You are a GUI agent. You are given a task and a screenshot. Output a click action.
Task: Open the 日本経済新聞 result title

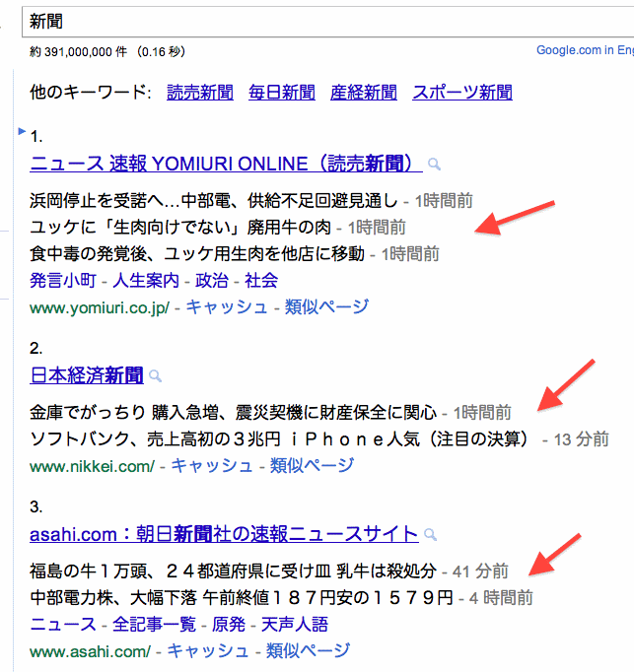[x=87, y=375]
